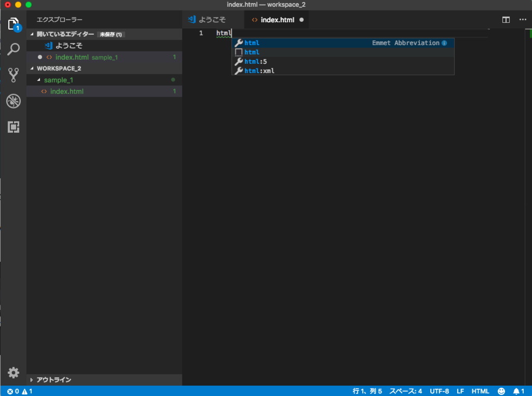Click the feedback smiley icon
532x396 pixels.
501,391
